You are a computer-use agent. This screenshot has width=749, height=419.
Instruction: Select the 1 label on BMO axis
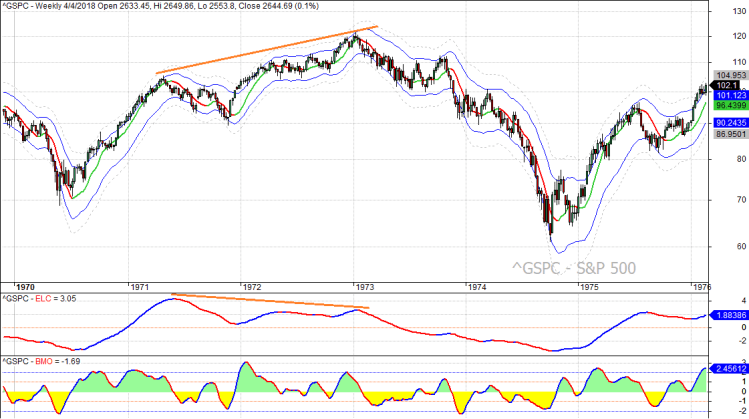tap(744, 381)
